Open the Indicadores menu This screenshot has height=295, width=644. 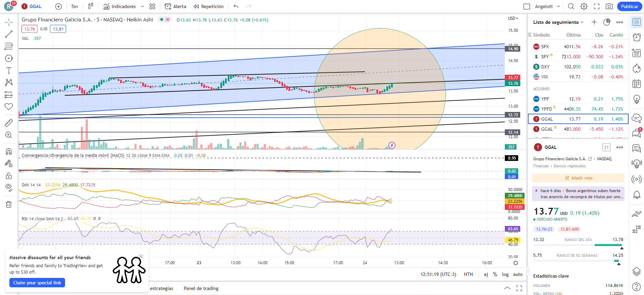click(x=120, y=6)
